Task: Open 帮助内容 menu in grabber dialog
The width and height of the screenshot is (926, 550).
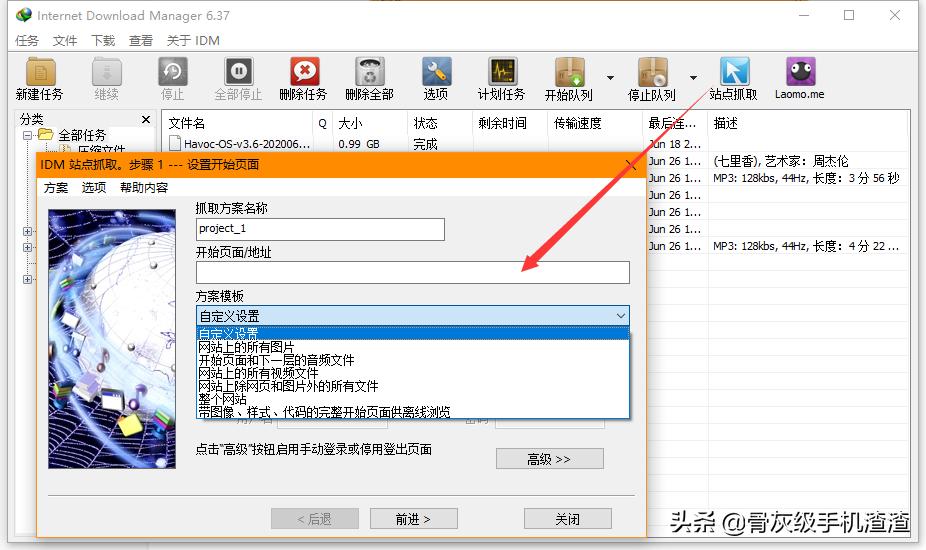Action: pyautogui.click(x=144, y=188)
